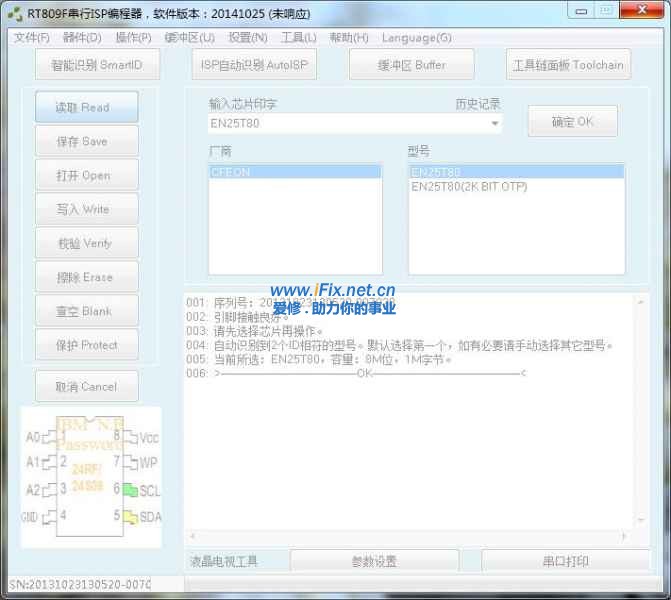Click the 保护 Protect button
Viewport: 671px width, 600px height.
(87, 345)
